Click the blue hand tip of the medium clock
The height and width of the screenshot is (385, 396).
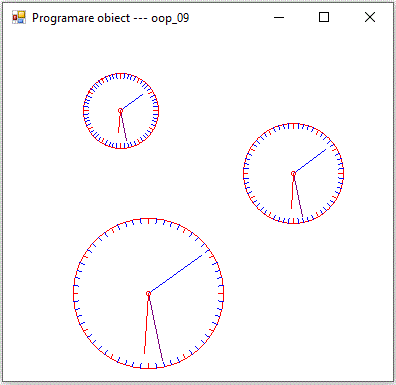[325, 150]
